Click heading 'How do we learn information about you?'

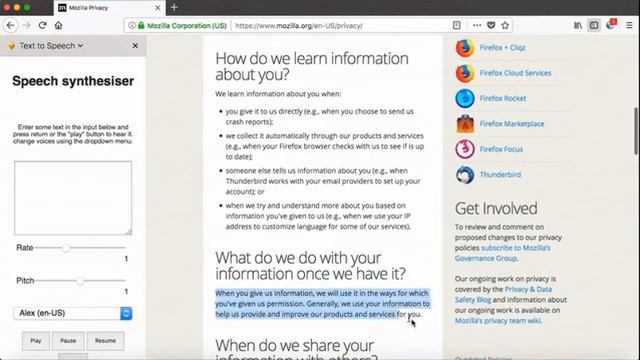[x=312, y=66]
